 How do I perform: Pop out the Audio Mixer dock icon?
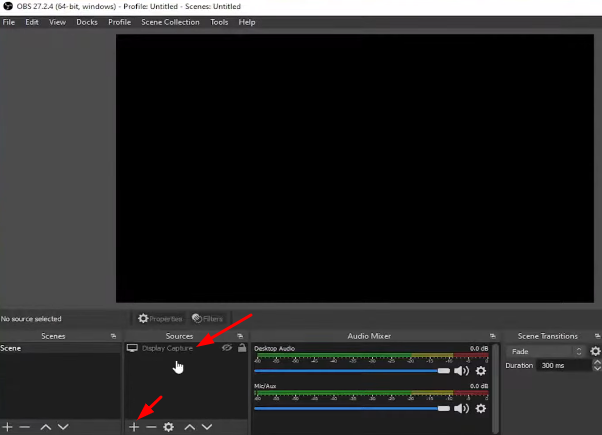[x=493, y=336]
